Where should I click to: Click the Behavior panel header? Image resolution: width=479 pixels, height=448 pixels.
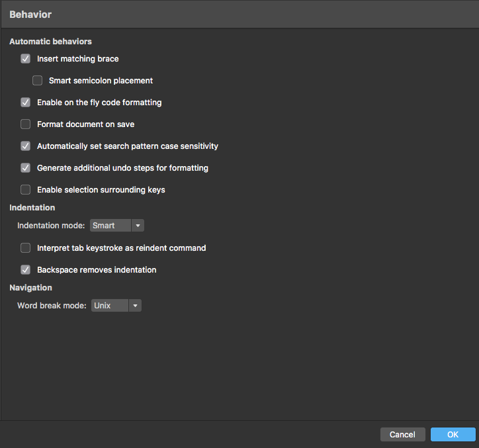click(x=30, y=15)
